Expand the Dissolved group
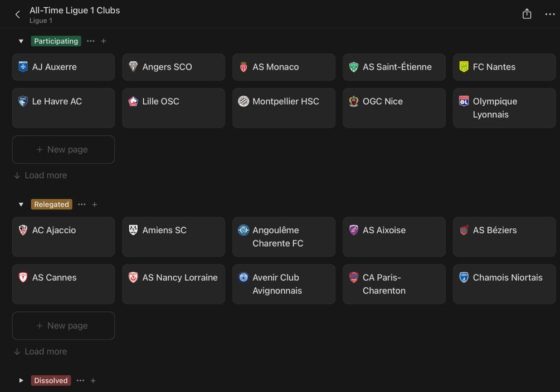This screenshot has width=560, height=392. click(21, 381)
